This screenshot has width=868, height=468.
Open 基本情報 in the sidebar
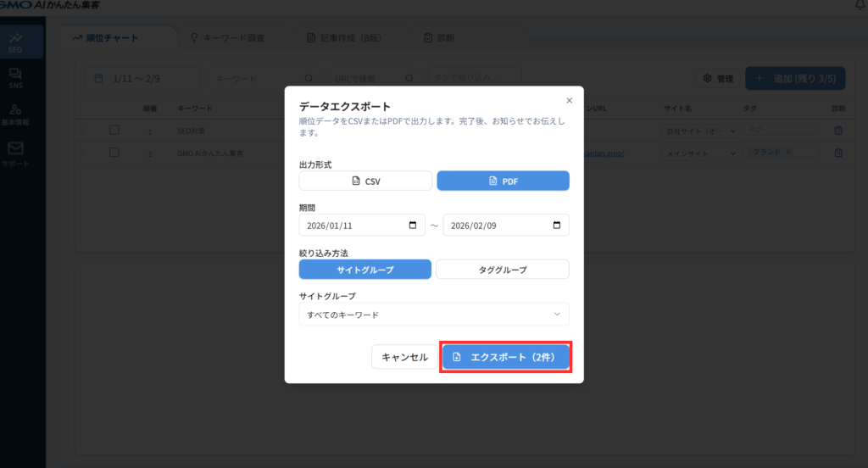[15, 114]
